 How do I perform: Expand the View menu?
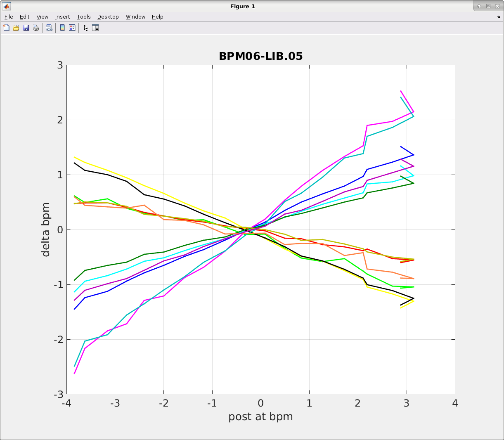point(42,17)
